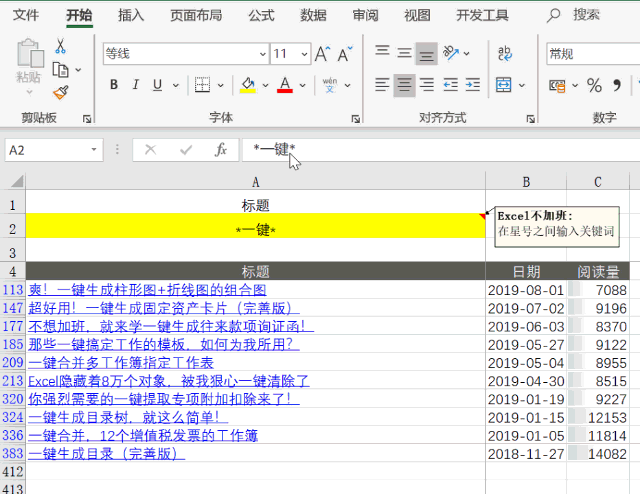640x494 pixels.
Task: Click the insert function fx button
Action: pos(221,150)
